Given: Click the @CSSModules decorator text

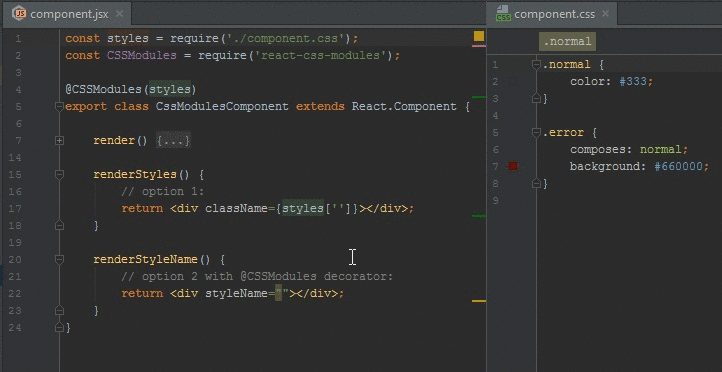Looking at the screenshot, I should (x=104, y=89).
